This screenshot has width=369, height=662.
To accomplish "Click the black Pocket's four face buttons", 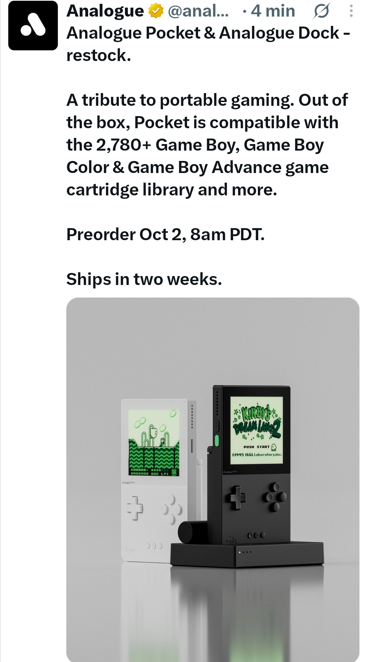I will pyautogui.click(x=274, y=497).
